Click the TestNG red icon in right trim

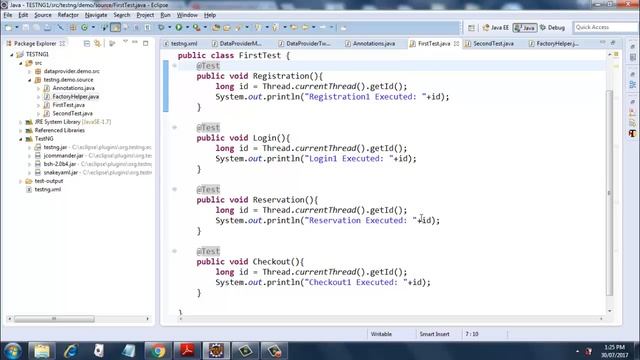[632, 133]
